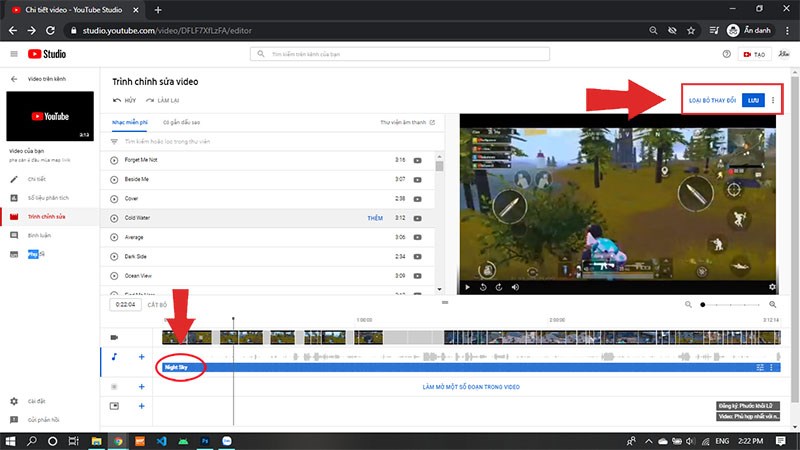Click the LƯU save button
800x450 pixels.
[x=753, y=101]
